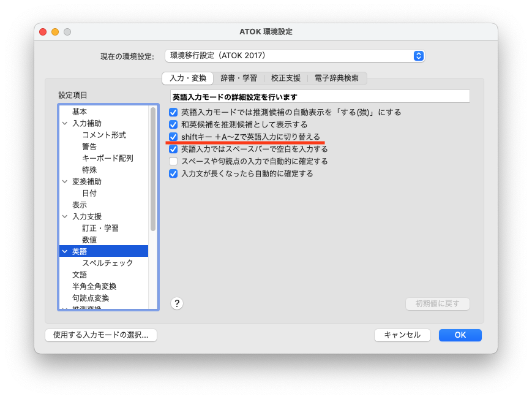Select コメント形式 in the settings list
The image size is (532, 399).
click(x=104, y=135)
